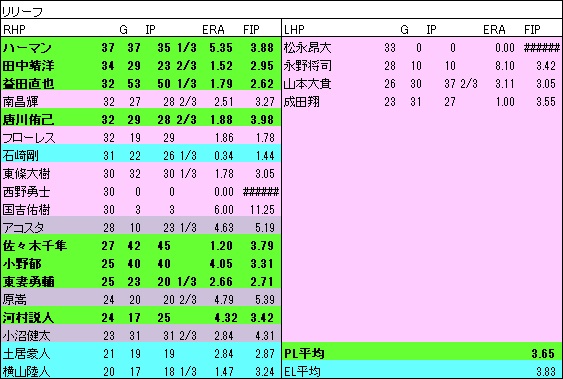Select player name 小野郁
Viewport: 563px width, 379px height.
click(22, 264)
